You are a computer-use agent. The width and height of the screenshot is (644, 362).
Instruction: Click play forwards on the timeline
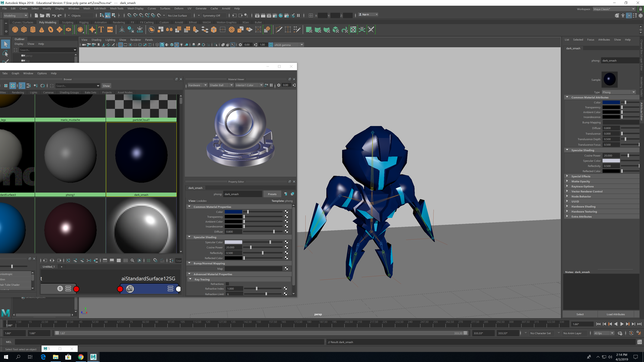pyautogui.click(x=622, y=324)
